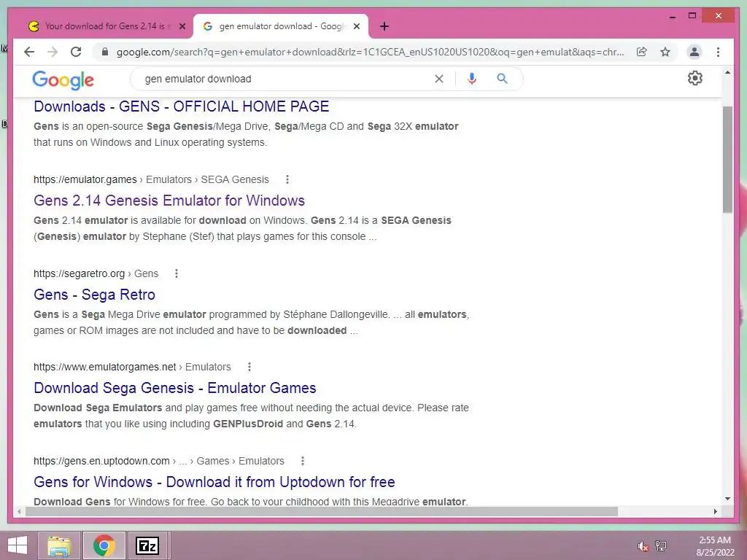Click the gens.en.uptodown.com breadcrumb URL
This screenshot has width=747, height=560.
101,461
